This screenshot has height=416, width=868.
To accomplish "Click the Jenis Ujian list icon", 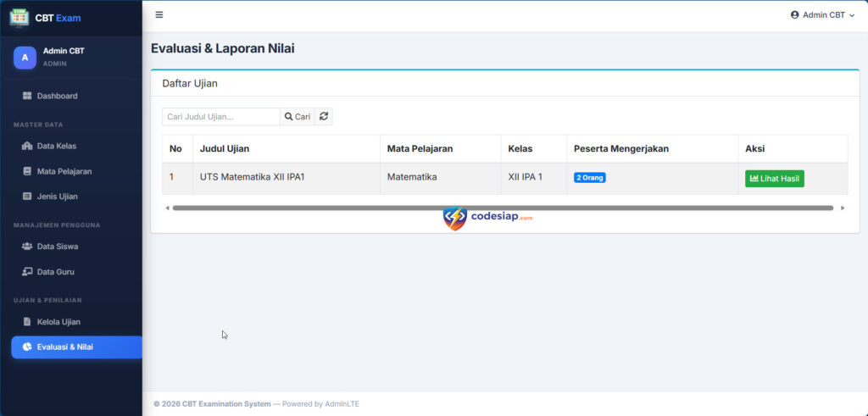I will click(x=27, y=197).
